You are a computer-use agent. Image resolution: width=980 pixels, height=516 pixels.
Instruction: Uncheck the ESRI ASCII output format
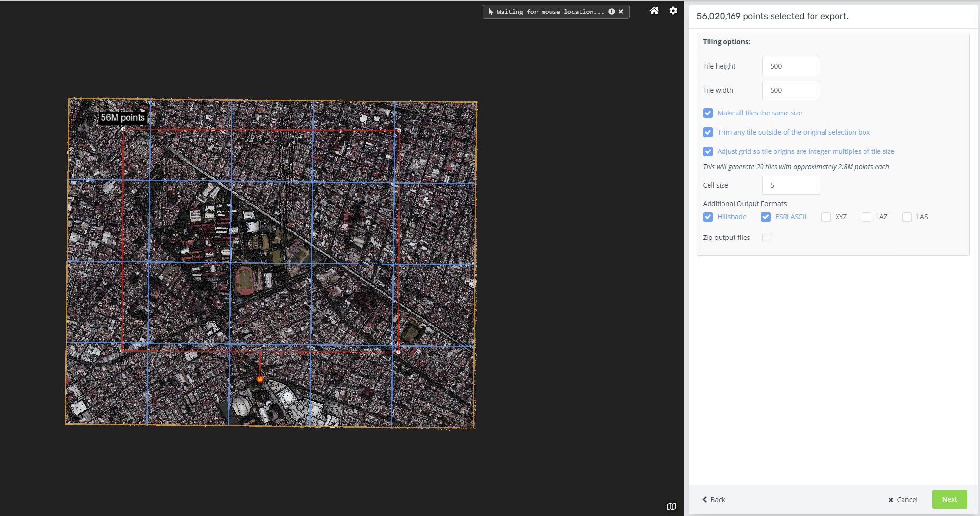(x=765, y=217)
